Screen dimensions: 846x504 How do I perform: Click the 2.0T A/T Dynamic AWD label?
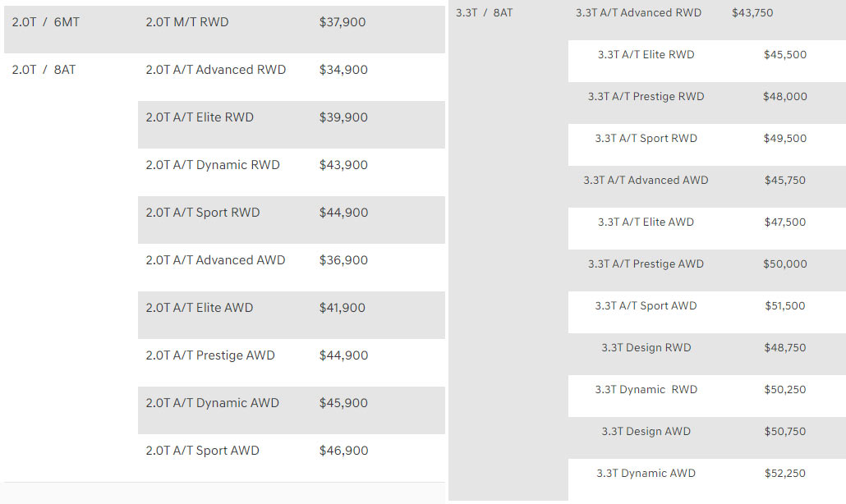pos(213,403)
